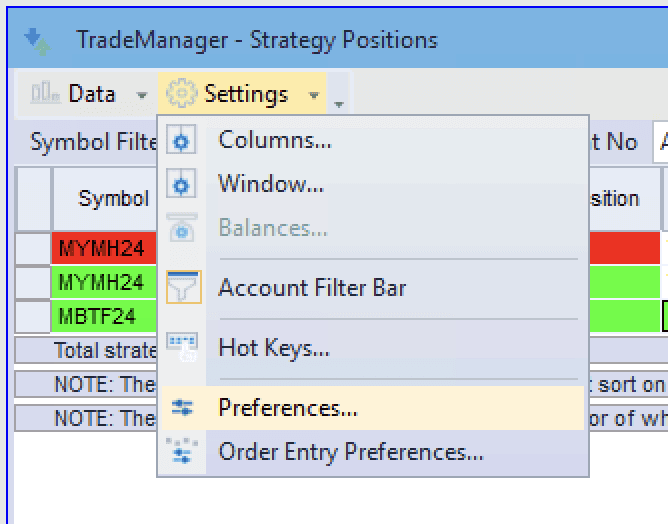The height and width of the screenshot is (524, 668).
Task: Click the Data bar chart icon
Action: 45,93
